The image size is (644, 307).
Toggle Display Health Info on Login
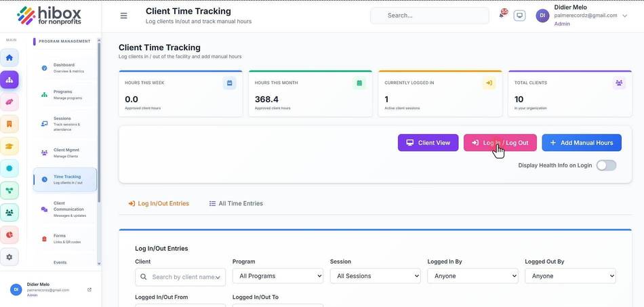(x=606, y=165)
